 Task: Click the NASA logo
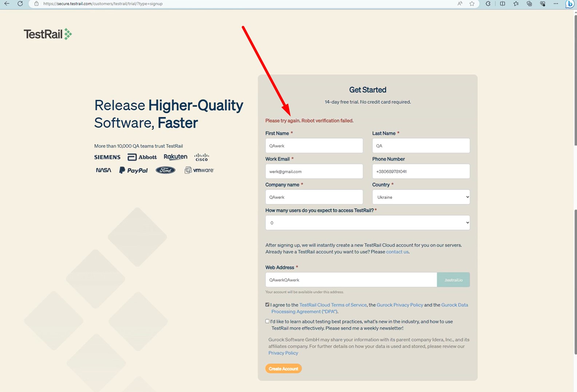click(103, 170)
